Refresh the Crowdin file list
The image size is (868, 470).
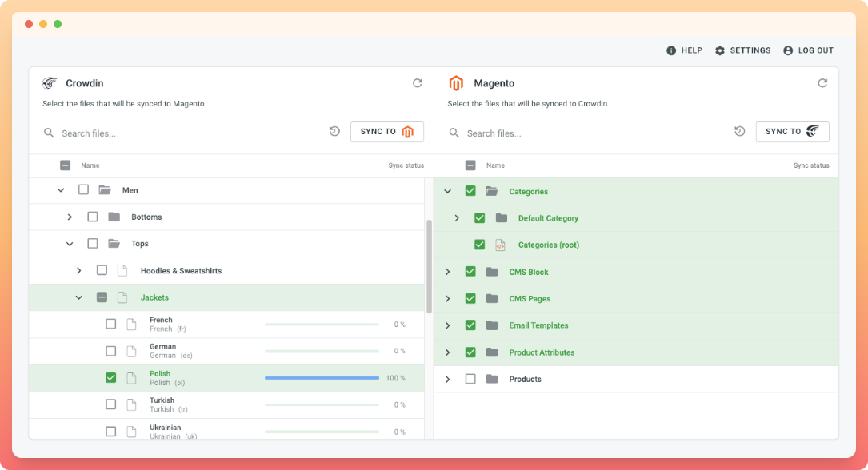418,83
